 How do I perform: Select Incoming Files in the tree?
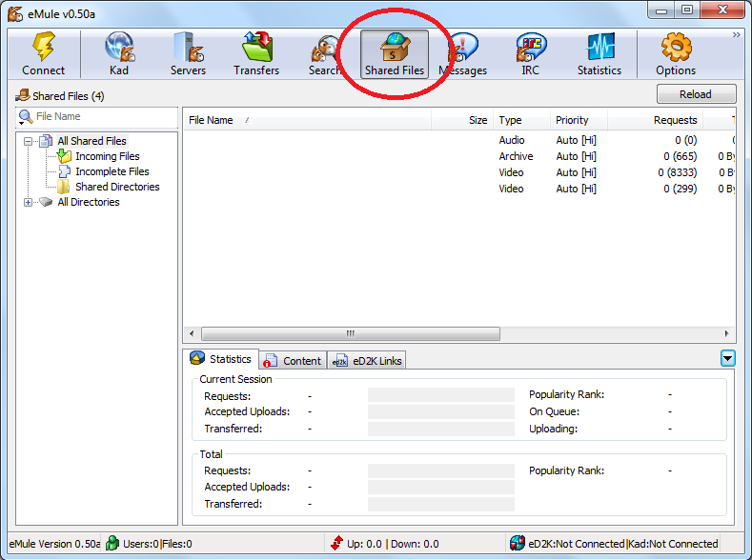pyautogui.click(x=108, y=156)
